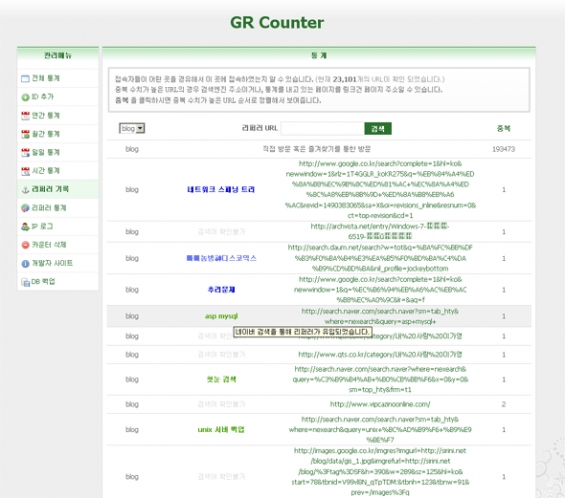Open 일일 통계 daily statistics icon
This screenshot has height=499, width=565.
pos(25,152)
